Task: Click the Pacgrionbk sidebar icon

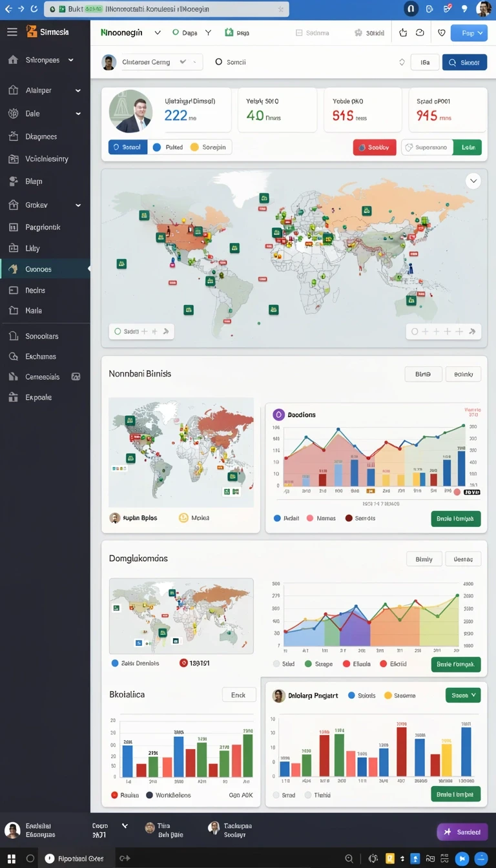Action: point(13,227)
